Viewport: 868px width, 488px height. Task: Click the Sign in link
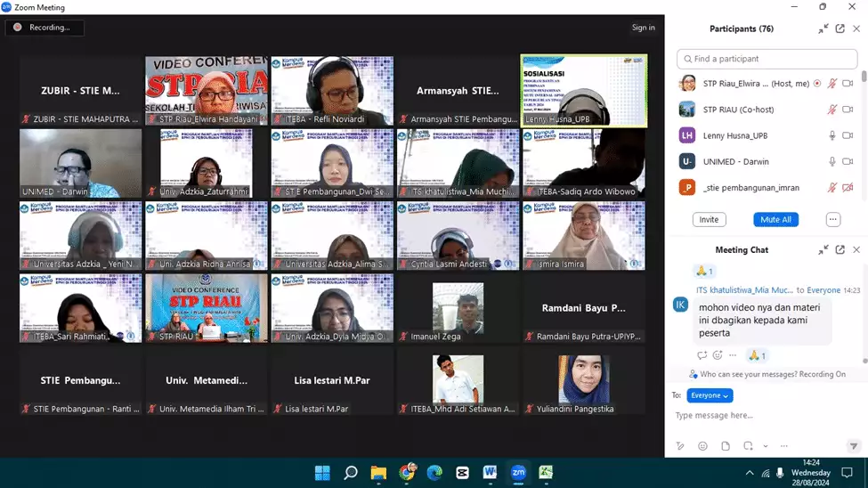click(x=644, y=27)
